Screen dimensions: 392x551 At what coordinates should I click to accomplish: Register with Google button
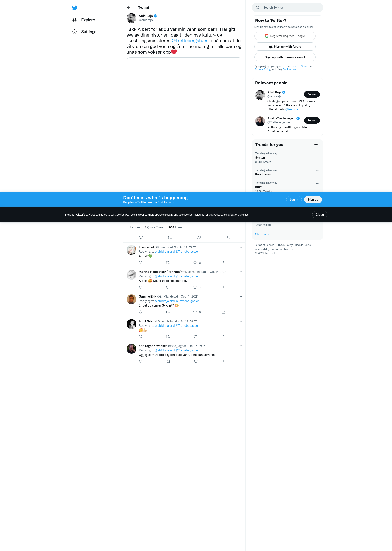click(285, 36)
